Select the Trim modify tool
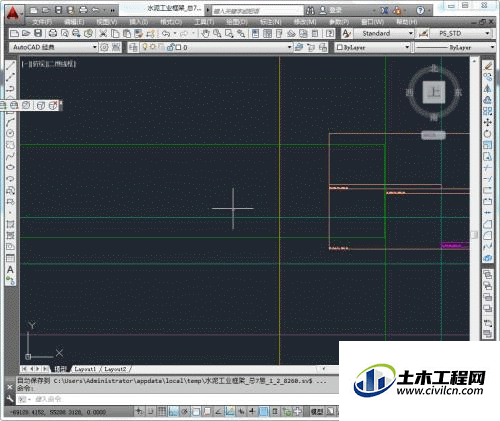The image size is (500, 421). click(x=488, y=167)
